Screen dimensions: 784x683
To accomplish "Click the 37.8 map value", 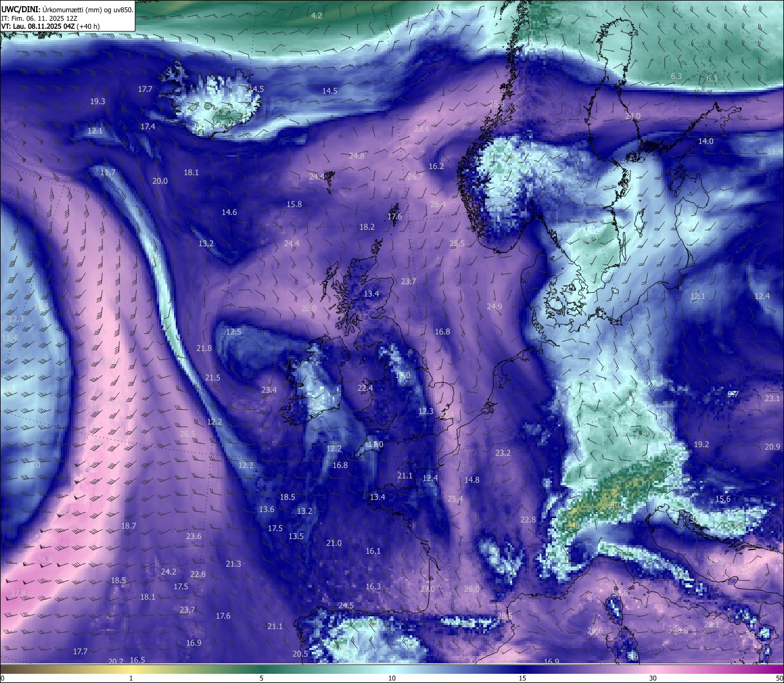I will (x=18, y=593).
